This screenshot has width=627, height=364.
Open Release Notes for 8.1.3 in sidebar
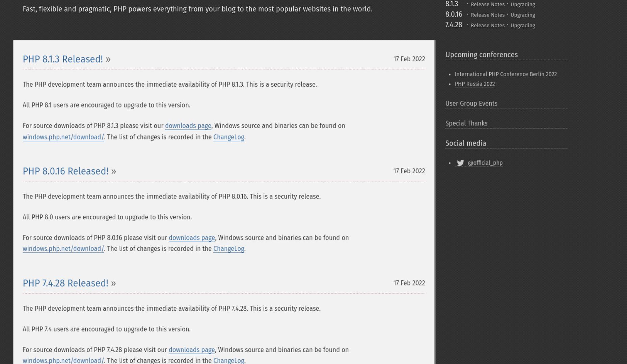(x=488, y=4)
